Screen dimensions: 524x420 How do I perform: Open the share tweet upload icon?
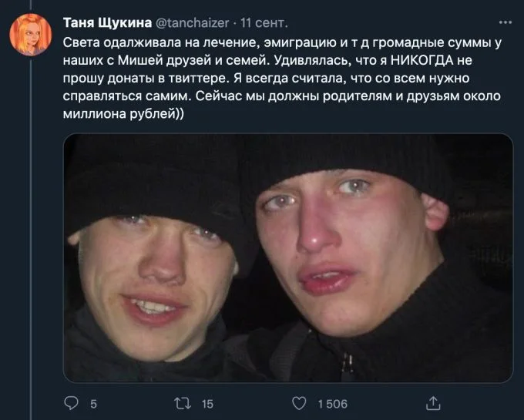433,403
